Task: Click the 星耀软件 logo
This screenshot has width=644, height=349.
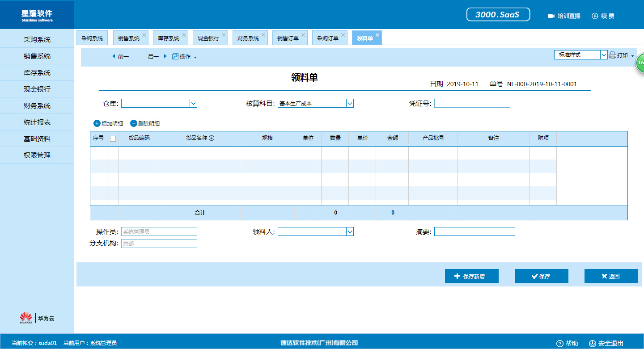Action: (37, 15)
